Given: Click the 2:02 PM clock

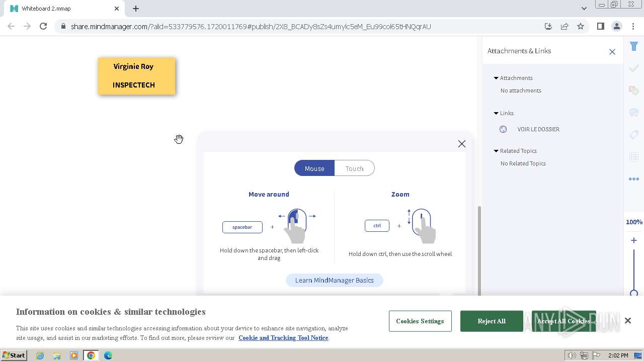Looking at the screenshot, I should pyautogui.click(x=618, y=355).
